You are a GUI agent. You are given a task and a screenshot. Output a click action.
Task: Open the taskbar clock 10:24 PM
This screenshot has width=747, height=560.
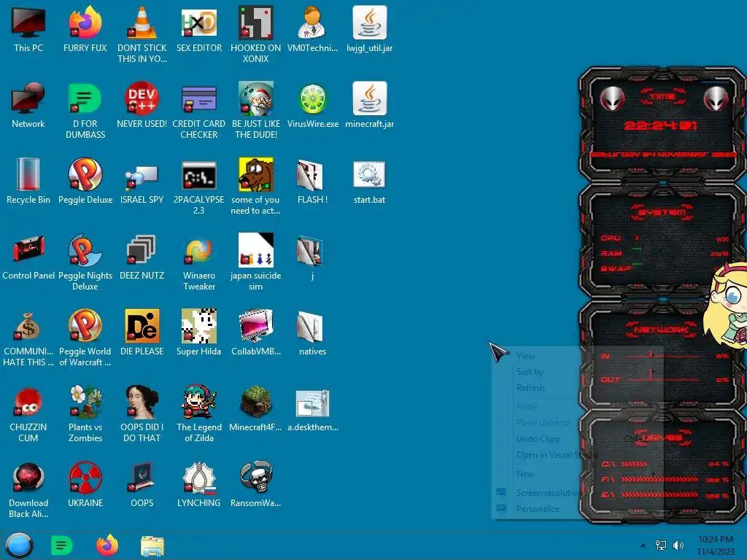716,545
